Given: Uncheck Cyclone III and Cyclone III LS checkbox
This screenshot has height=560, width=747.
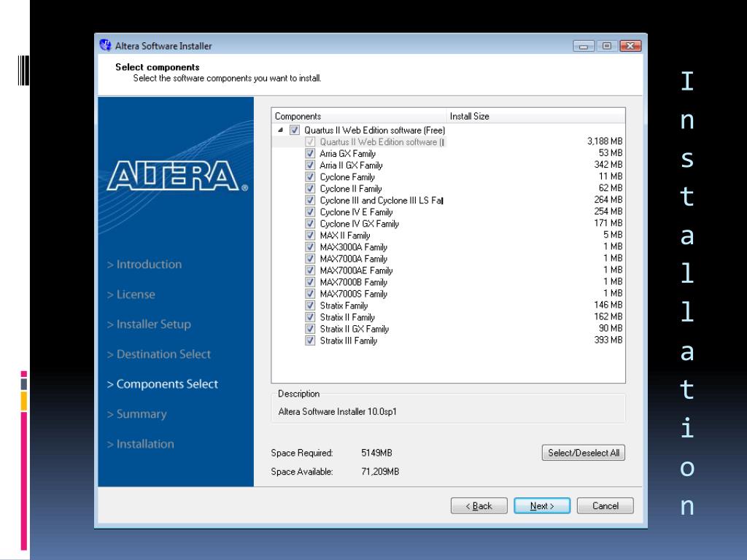Looking at the screenshot, I should [310, 200].
